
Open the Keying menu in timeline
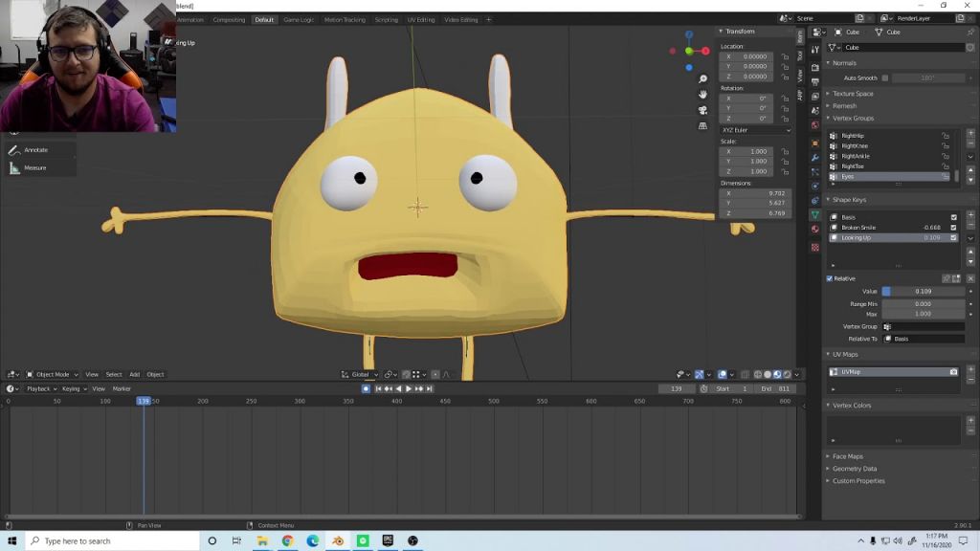(73, 388)
